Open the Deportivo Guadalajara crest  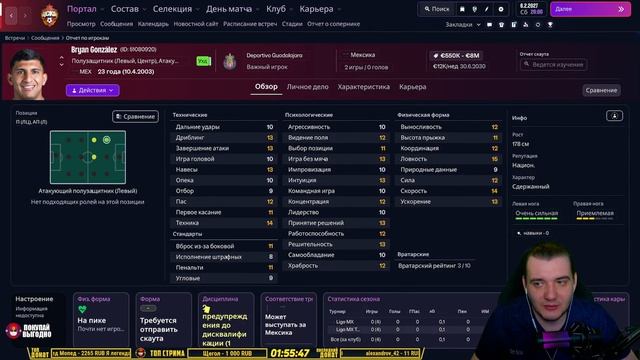pyautogui.click(x=230, y=62)
